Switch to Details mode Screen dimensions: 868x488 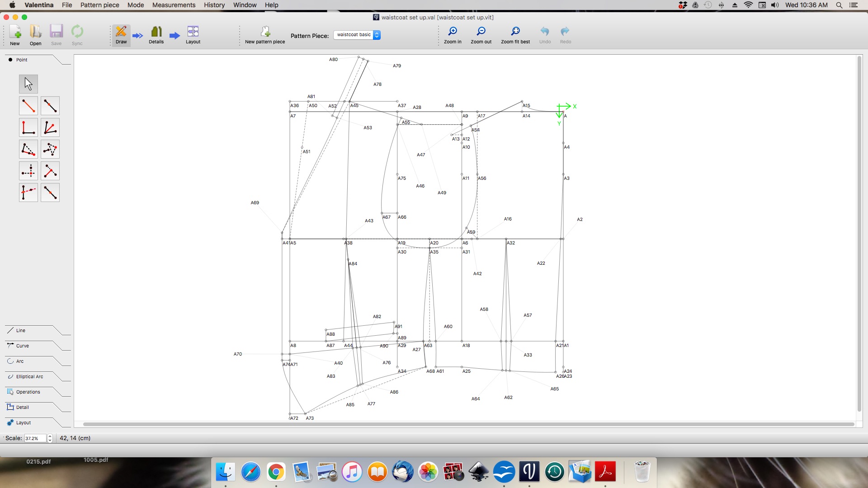coord(156,35)
